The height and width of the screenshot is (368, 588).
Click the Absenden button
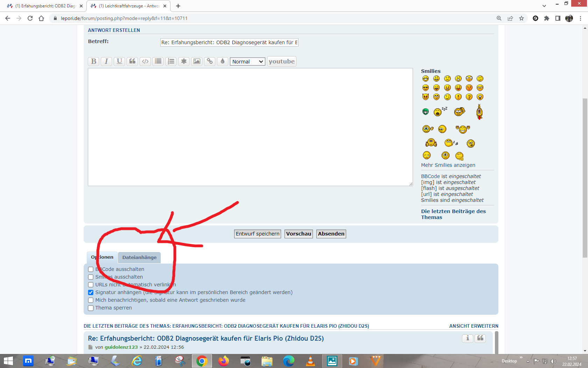[x=330, y=234]
